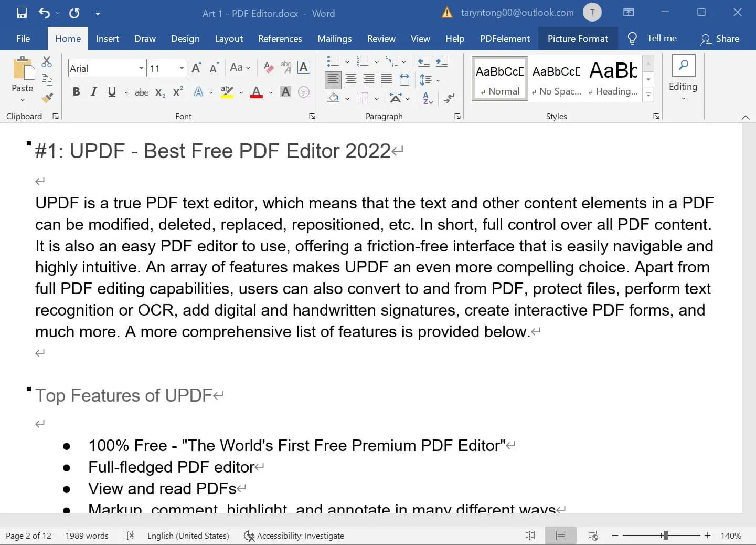Apply a numbered list
This screenshot has height=545, width=756.
362,61
